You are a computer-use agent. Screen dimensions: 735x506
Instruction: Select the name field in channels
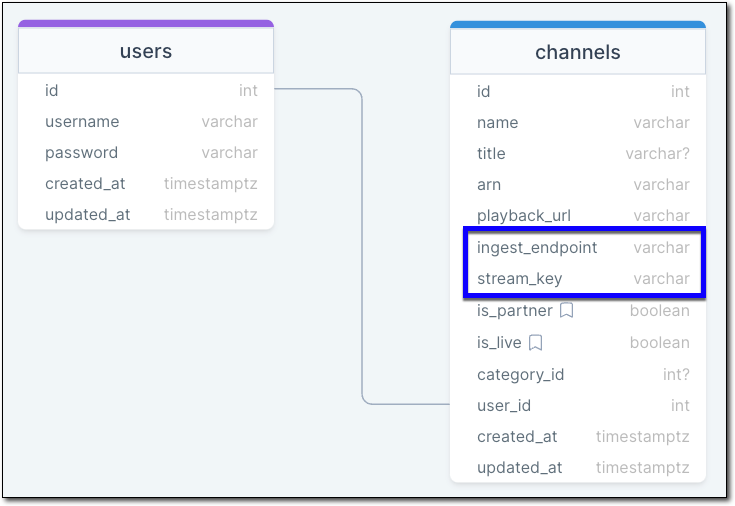tap(578, 122)
